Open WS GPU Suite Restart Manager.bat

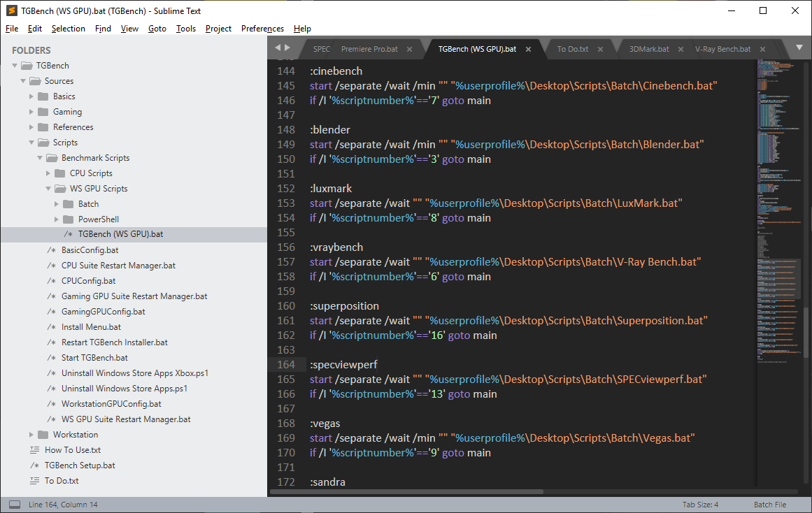pyautogui.click(x=126, y=419)
